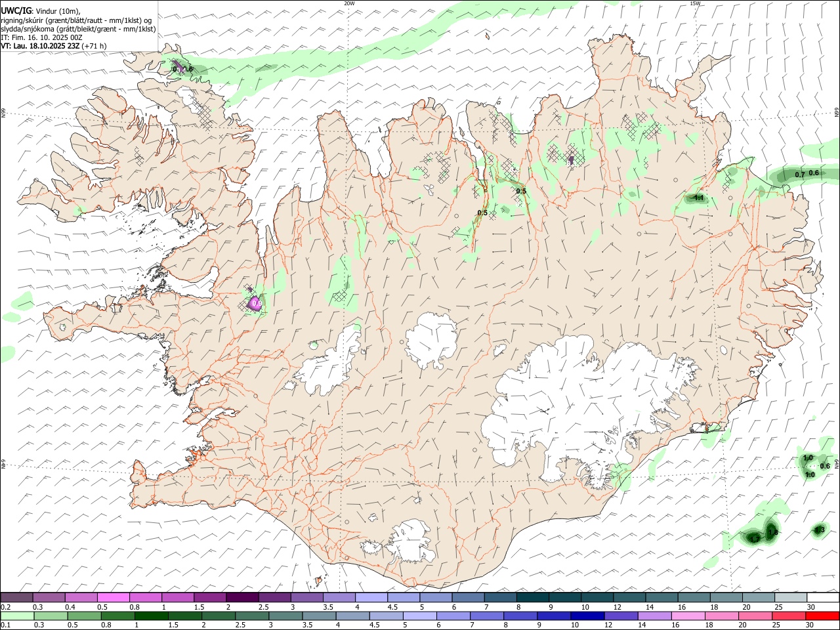
Task: Click the 0.7 precipitation value offshore east
Action: (799, 175)
